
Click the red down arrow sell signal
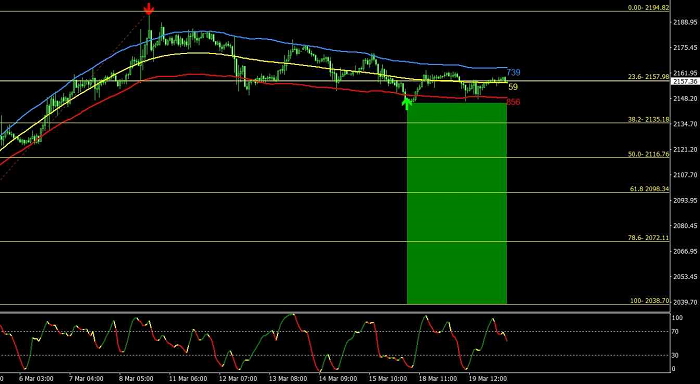pyautogui.click(x=149, y=9)
